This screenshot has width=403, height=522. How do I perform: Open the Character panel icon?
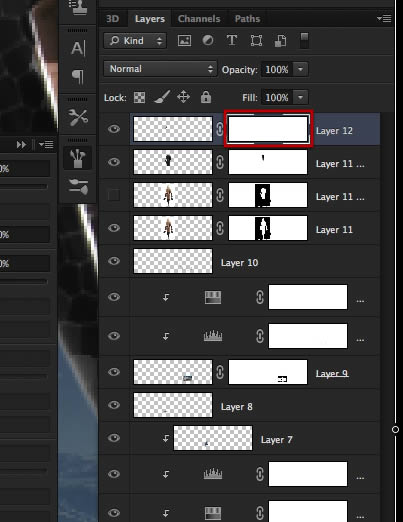coord(78,48)
